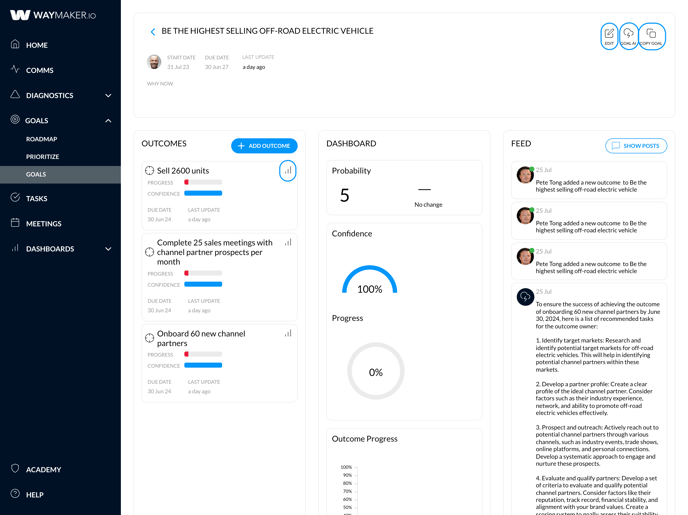Click the Meetings calendar icon
The width and height of the screenshot is (688, 515).
click(15, 222)
